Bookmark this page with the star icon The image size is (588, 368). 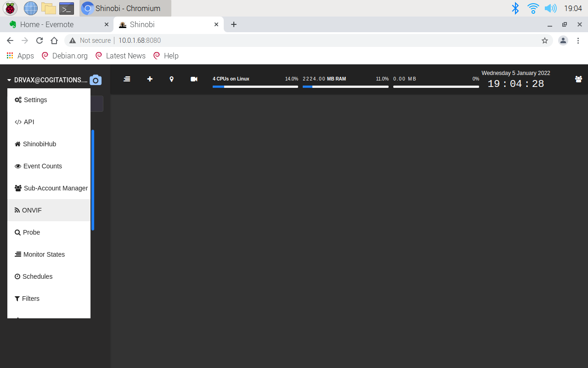tap(545, 40)
